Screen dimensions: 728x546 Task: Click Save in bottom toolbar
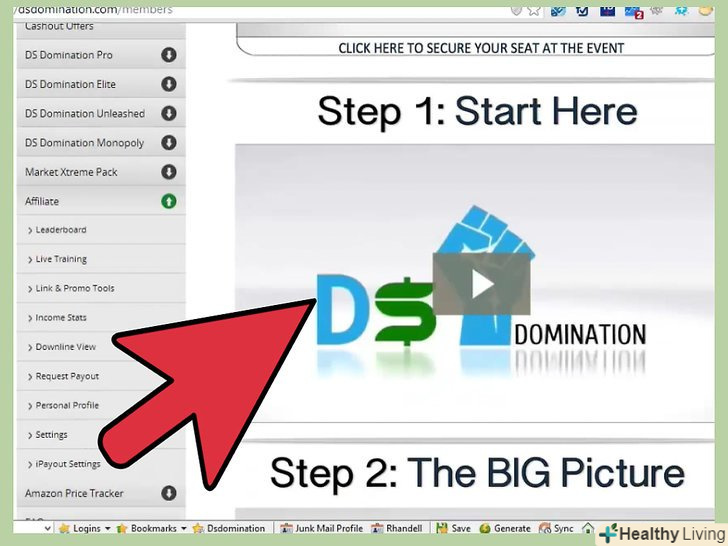pyautogui.click(x=454, y=528)
